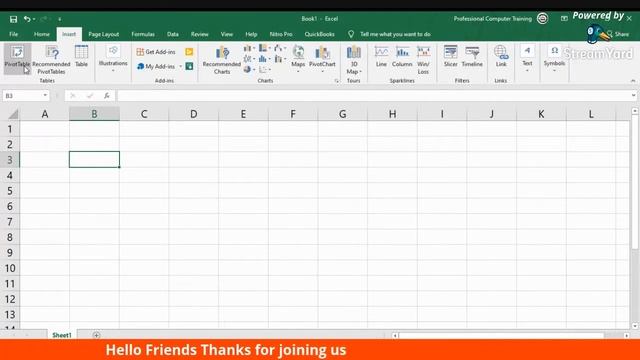
Task: Click cell B3
Action: pyautogui.click(x=94, y=160)
